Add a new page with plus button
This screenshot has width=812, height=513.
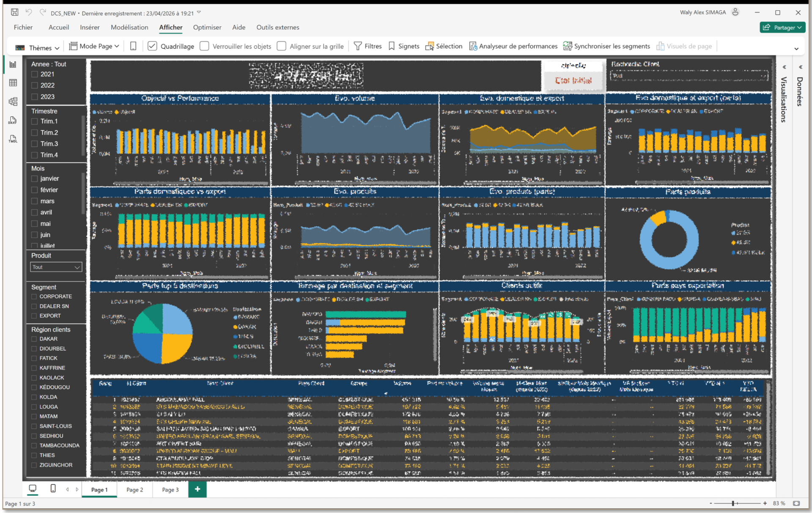(x=198, y=489)
